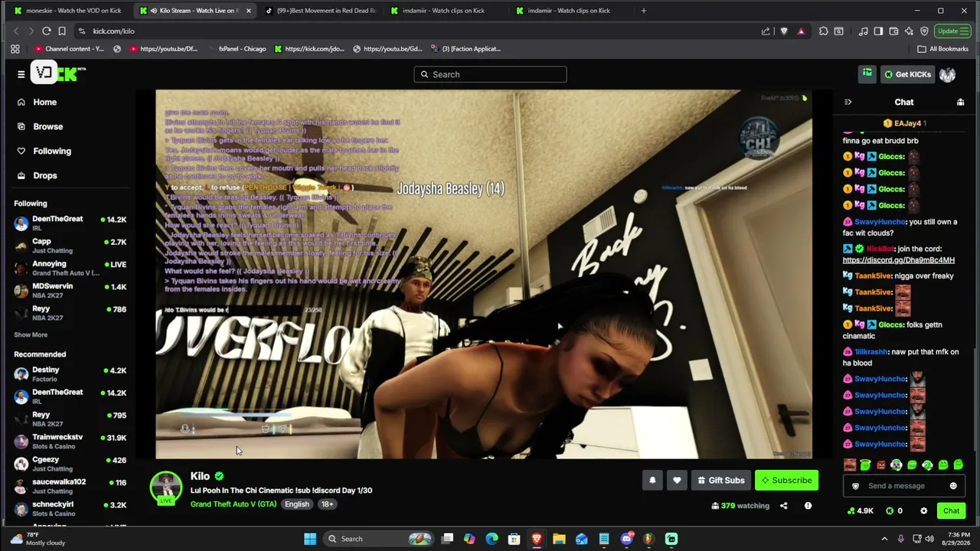The image size is (980, 551).
Task: Select the red angry emote in chat
Action: [x=880, y=465]
